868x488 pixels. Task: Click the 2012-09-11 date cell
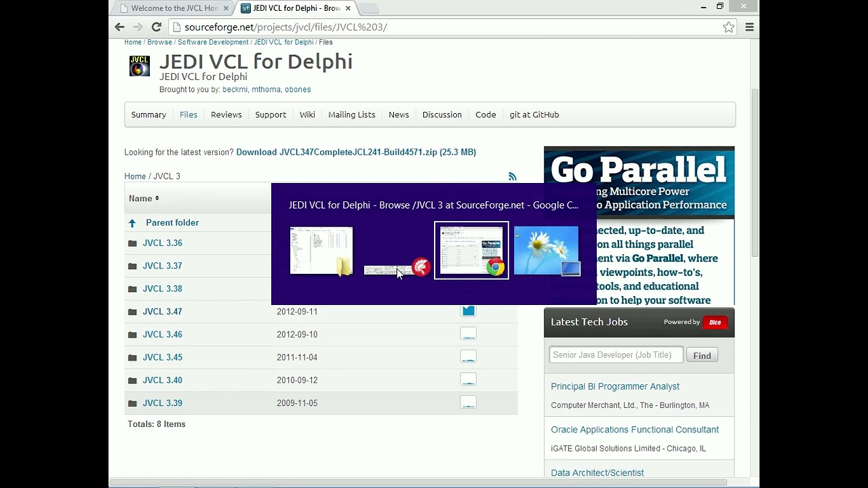pos(297,312)
